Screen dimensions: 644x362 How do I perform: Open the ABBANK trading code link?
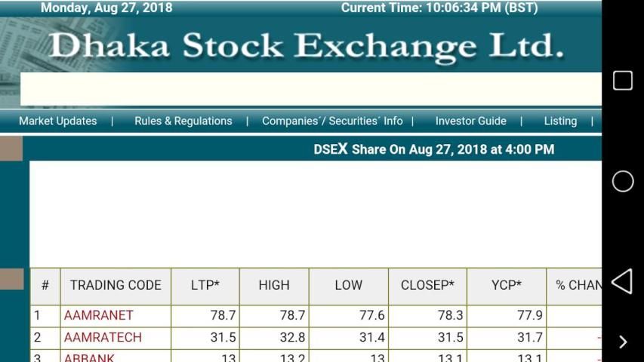[x=90, y=357]
